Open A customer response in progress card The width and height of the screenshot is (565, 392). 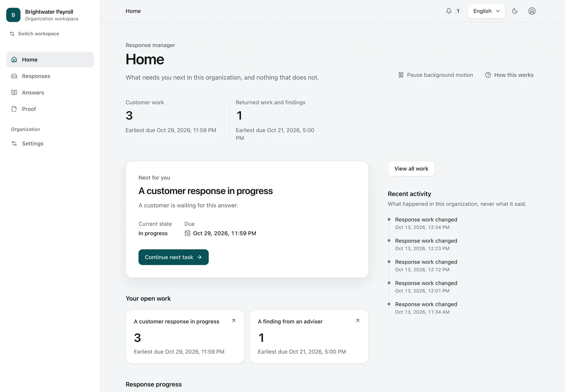point(185,337)
